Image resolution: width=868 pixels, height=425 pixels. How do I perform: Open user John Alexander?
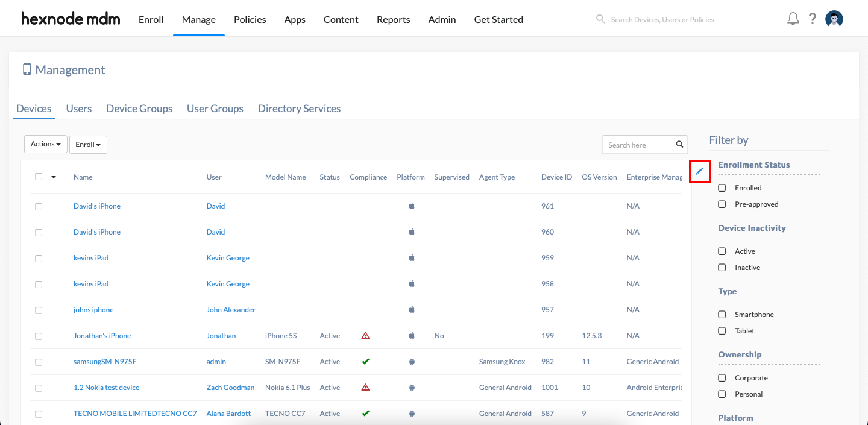pyautogui.click(x=231, y=310)
